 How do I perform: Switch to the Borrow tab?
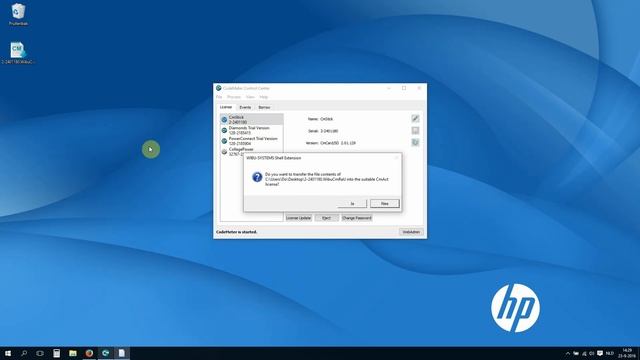point(264,107)
